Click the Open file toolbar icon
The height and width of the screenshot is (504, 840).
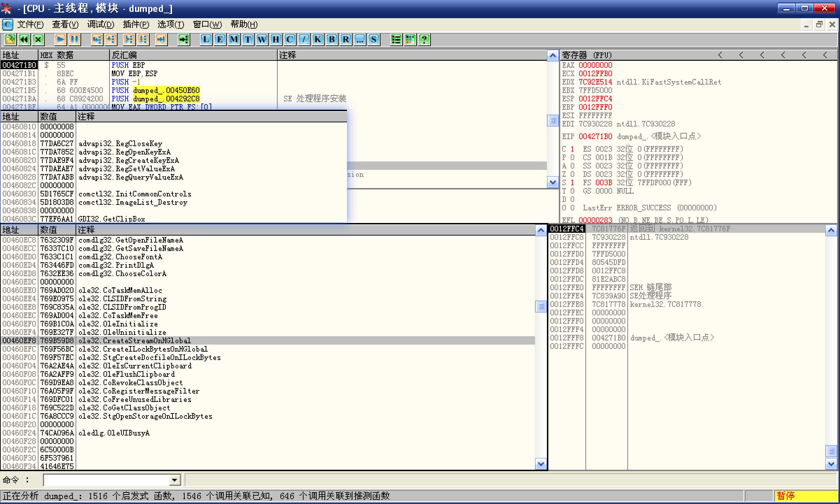[x=10, y=39]
